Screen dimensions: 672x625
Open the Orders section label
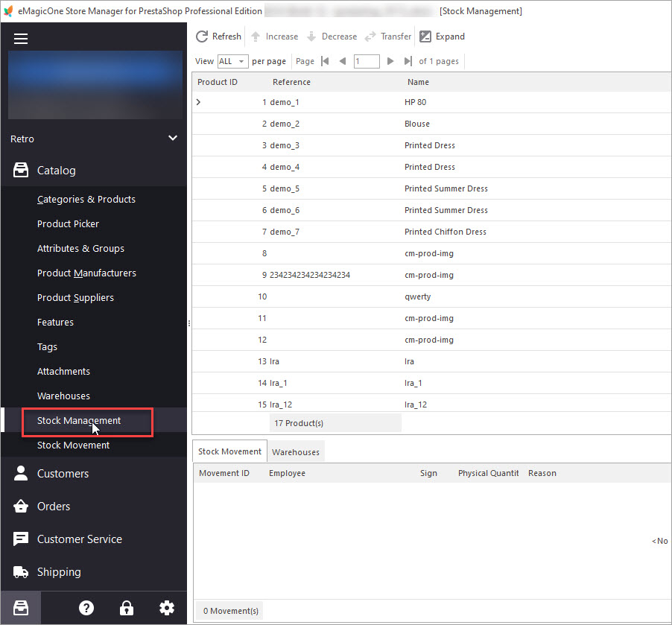click(x=54, y=507)
